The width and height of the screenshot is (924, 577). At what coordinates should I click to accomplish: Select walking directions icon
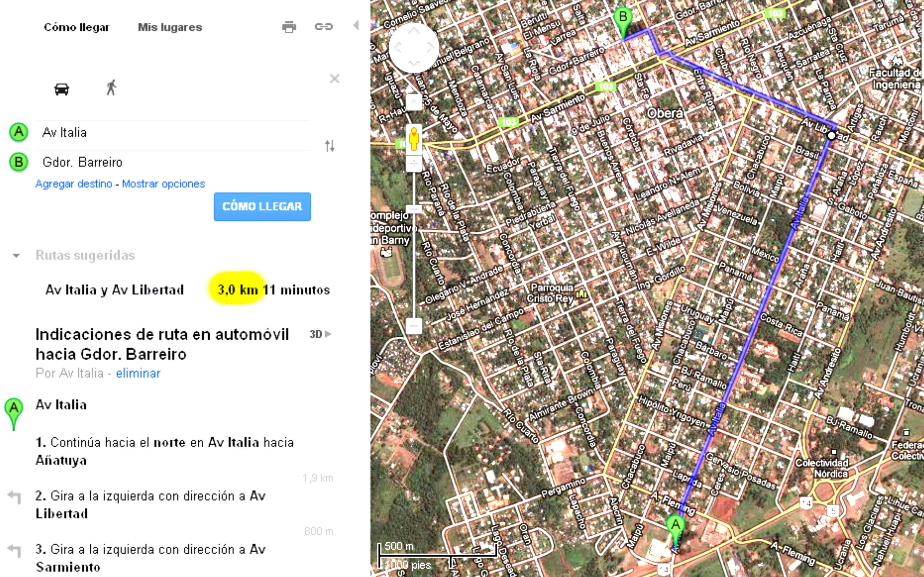point(111,88)
